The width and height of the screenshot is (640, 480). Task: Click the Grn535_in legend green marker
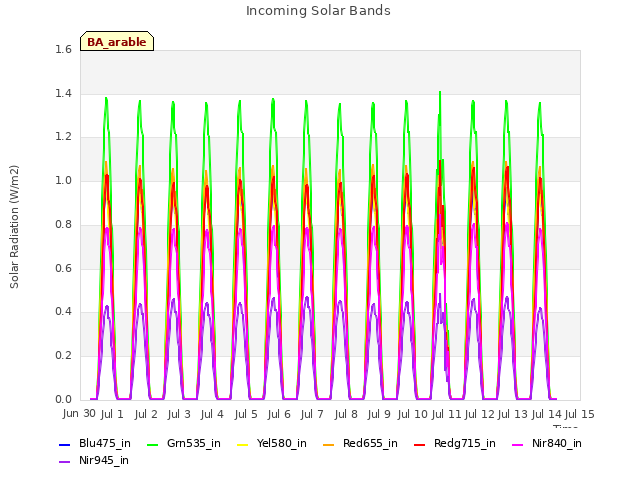(x=153, y=444)
